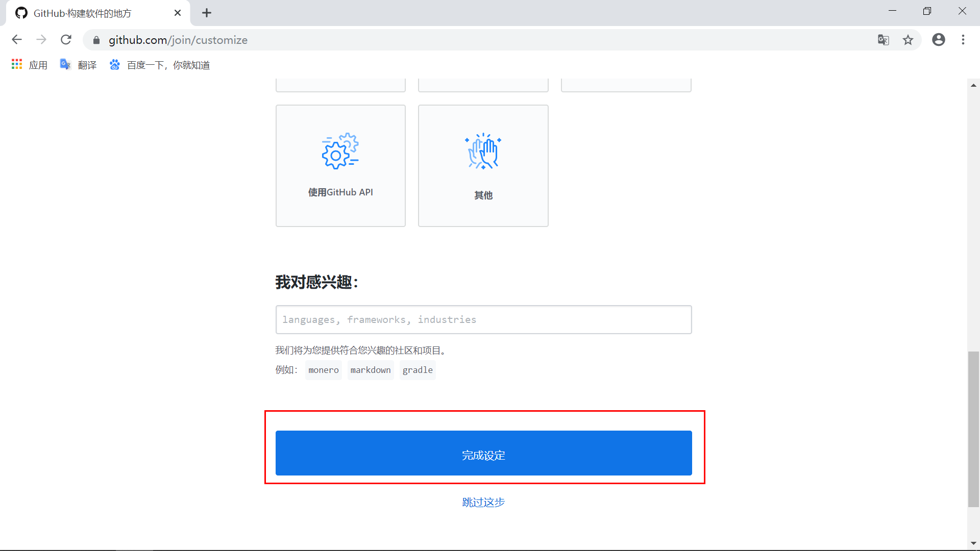Open the 应用 apps bookmark
Viewport: 980px width, 551px height.
click(30, 65)
